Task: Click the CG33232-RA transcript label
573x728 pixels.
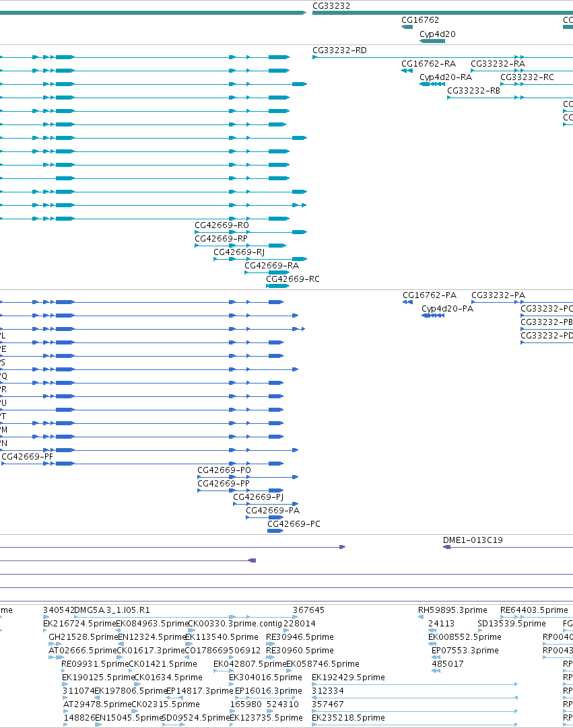Action: point(498,64)
